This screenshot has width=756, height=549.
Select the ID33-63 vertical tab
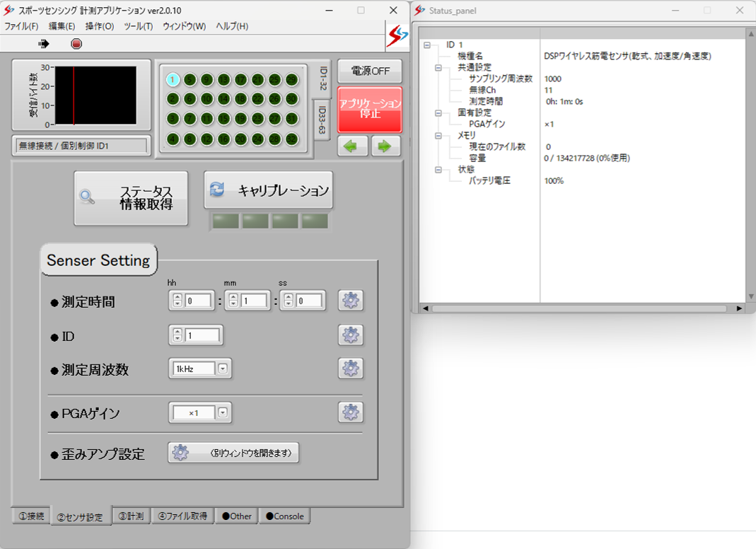322,120
